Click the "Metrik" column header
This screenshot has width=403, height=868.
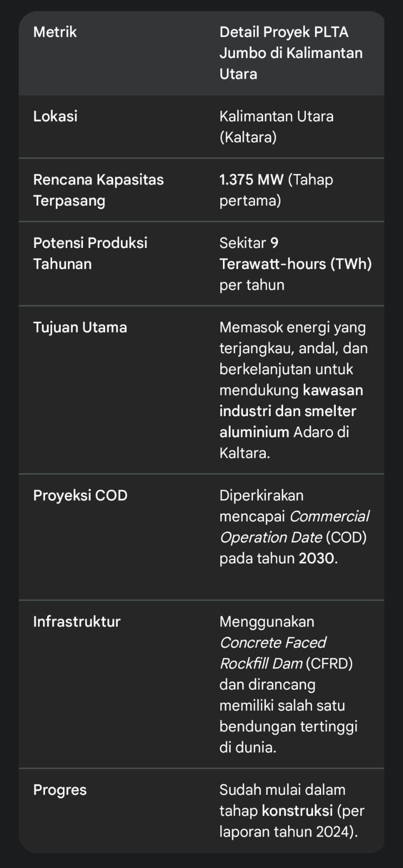tap(55, 32)
